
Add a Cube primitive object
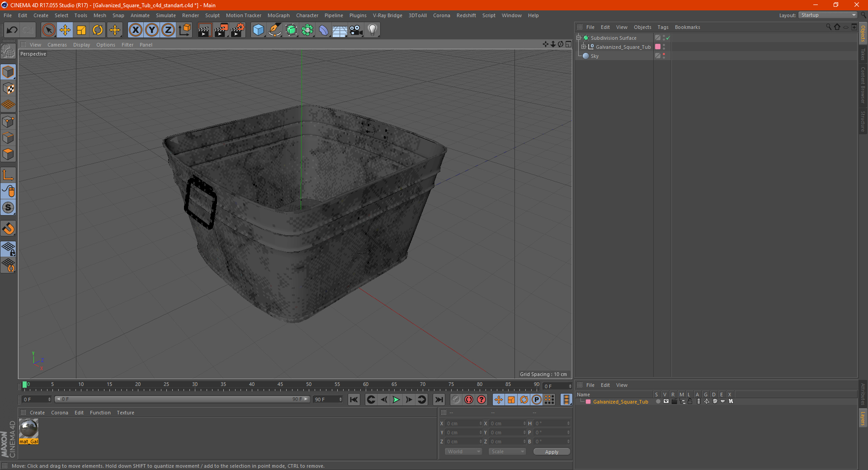(258, 30)
